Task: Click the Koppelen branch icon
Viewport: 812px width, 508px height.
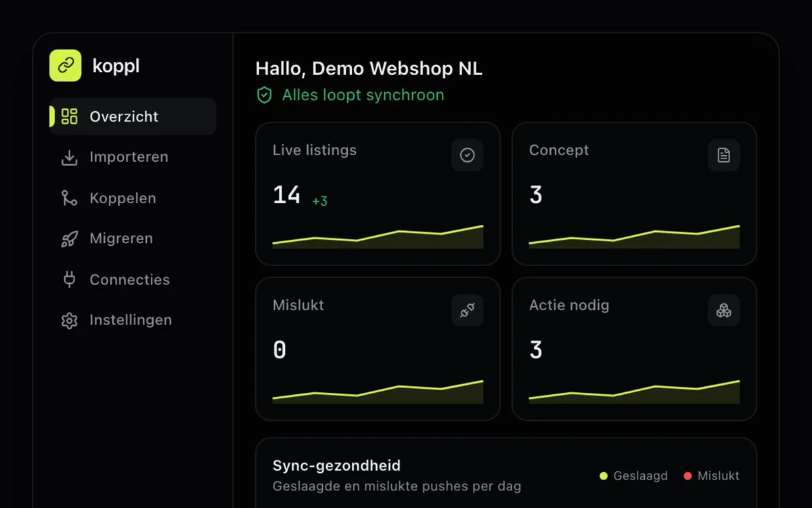Action: (69, 198)
